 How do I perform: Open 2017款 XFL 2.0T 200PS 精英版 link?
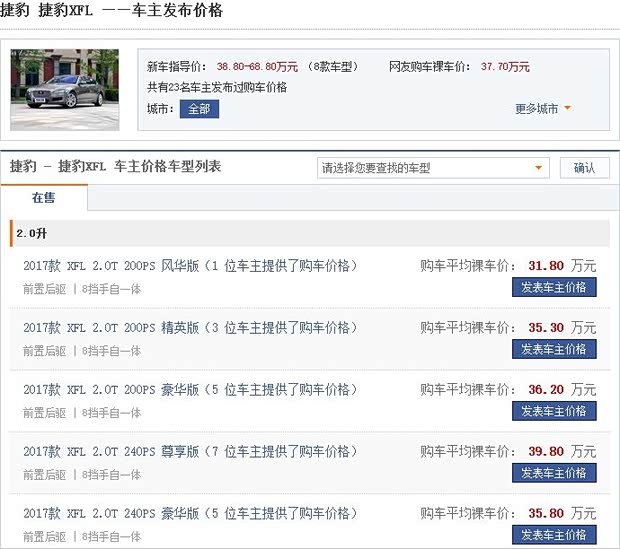(111, 328)
